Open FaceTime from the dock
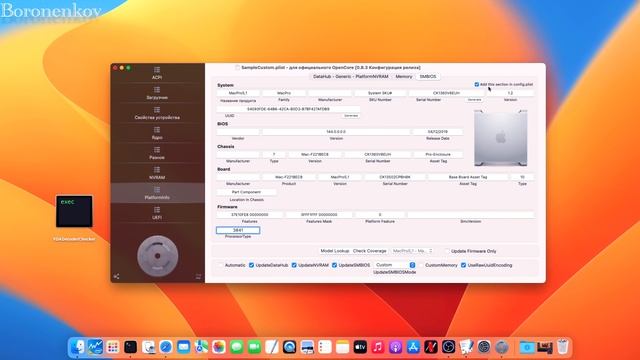640x360 pixels. (x=254, y=347)
